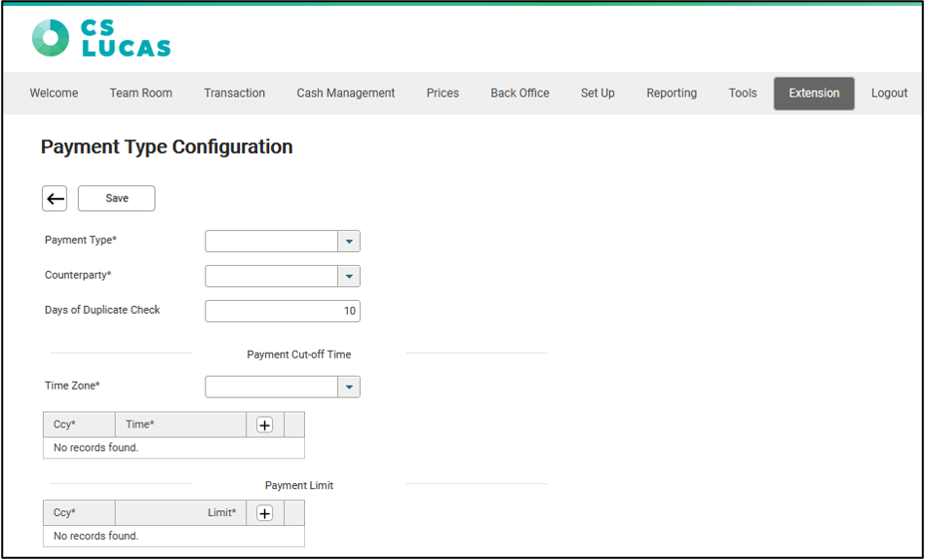This screenshot has height=560, width=926.
Task: Open the Transaction menu
Action: click(x=234, y=93)
